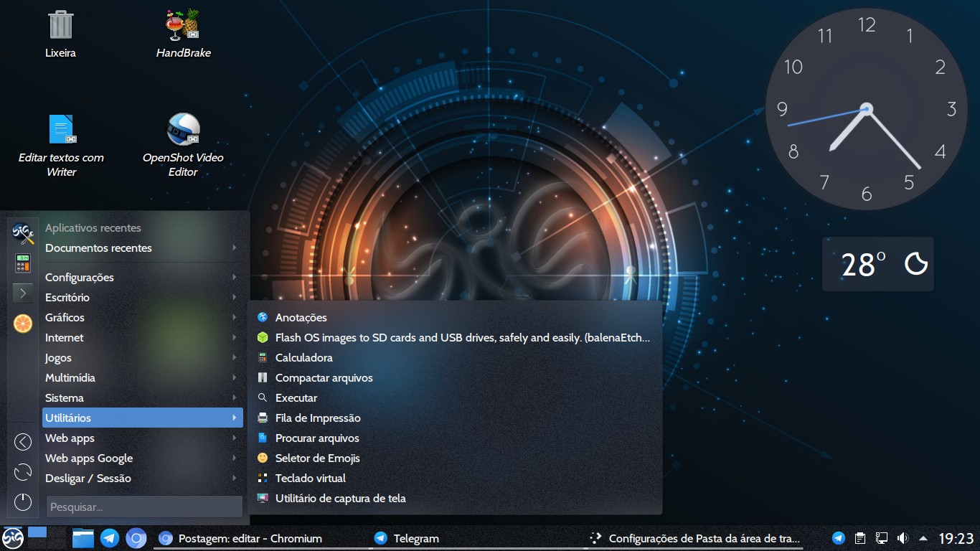Open the Multimídia menu category
Viewport: 980px width, 551px height.
(70, 377)
